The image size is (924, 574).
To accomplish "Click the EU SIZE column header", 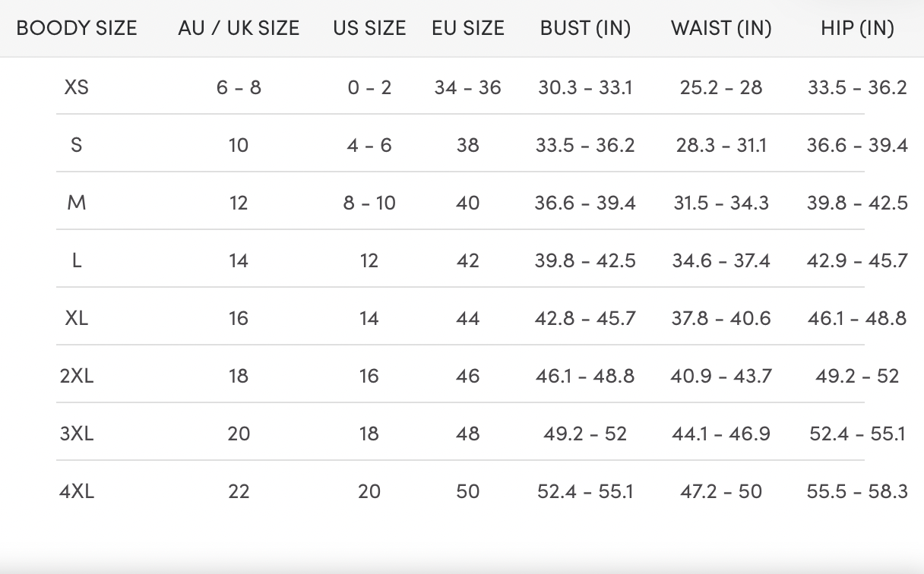I will pyautogui.click(x=468, y=29).
